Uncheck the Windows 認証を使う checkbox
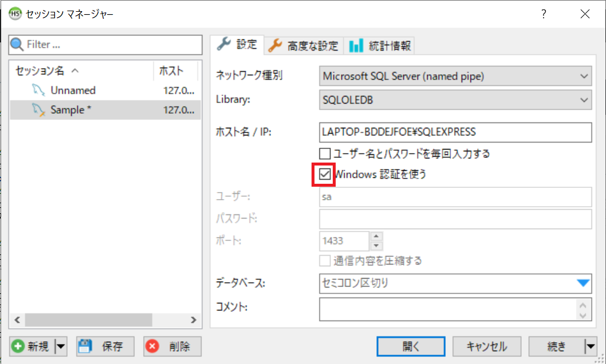The height and width of the screenshot is (364, 606). pos(324,174)
